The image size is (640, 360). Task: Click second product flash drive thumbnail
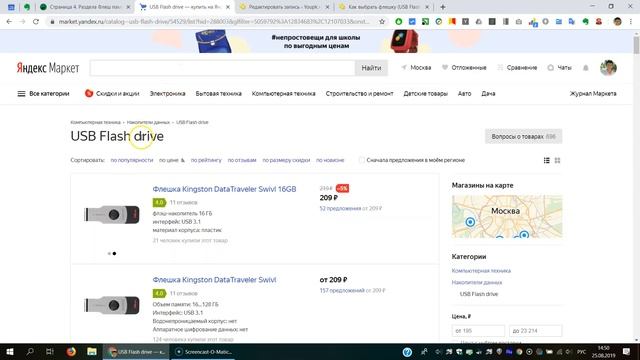tap(112, 305)
